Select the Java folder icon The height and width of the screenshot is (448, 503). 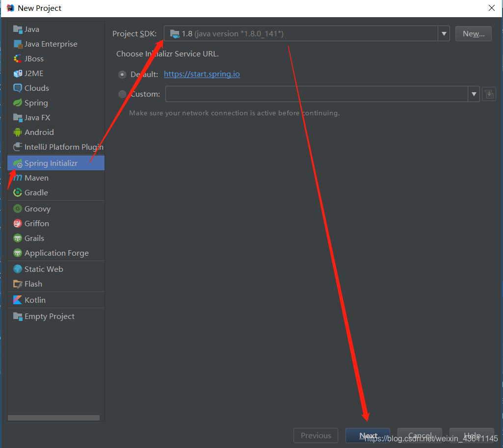pyautogui.click(x=18, y=29)
